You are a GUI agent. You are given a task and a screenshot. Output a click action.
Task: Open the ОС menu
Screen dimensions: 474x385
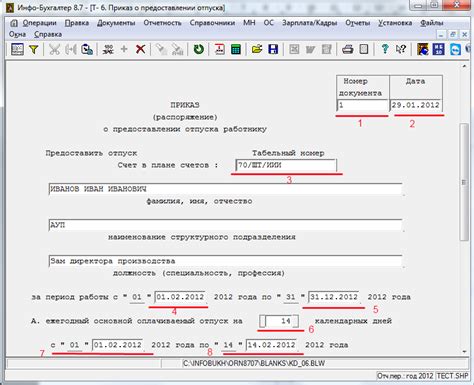click(269, 23)
